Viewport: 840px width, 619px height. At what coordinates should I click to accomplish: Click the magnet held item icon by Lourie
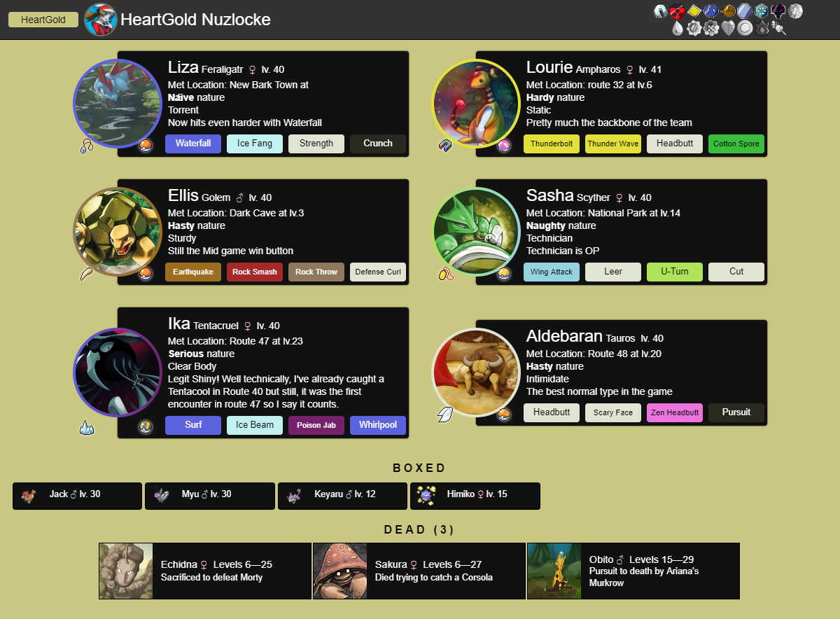446,146
